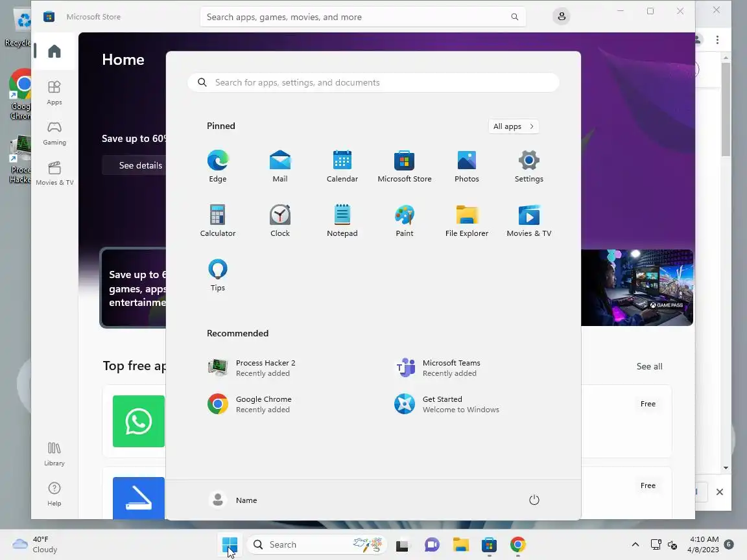Open File Explorer on taskbar
This screenshot has width=747, height=560.
[x=460, y=544]
